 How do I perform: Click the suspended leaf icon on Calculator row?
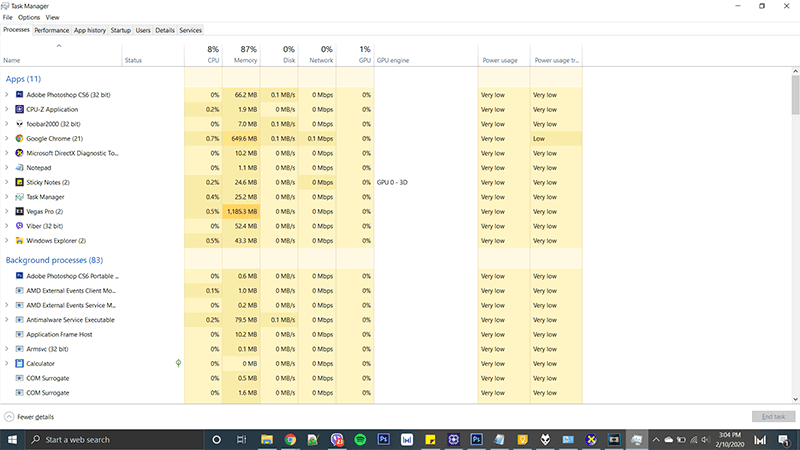178,363
